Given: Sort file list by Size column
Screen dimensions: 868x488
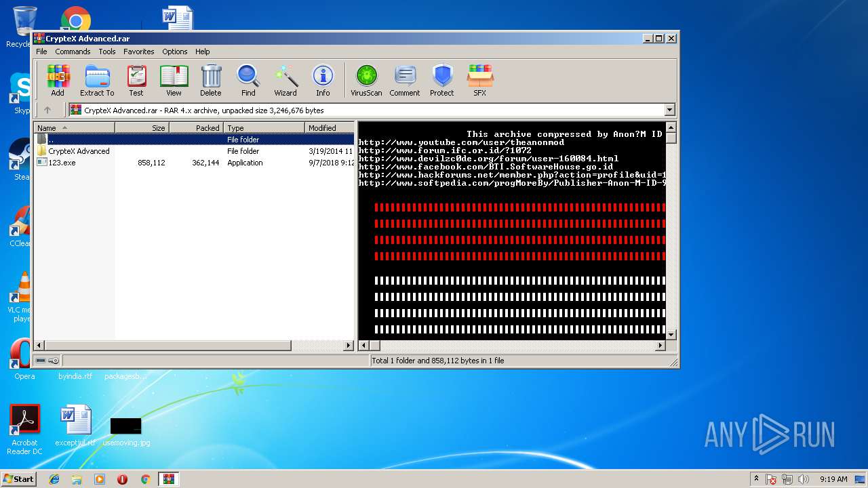Looking at the screenshot, I should click(x=142, y=127).
